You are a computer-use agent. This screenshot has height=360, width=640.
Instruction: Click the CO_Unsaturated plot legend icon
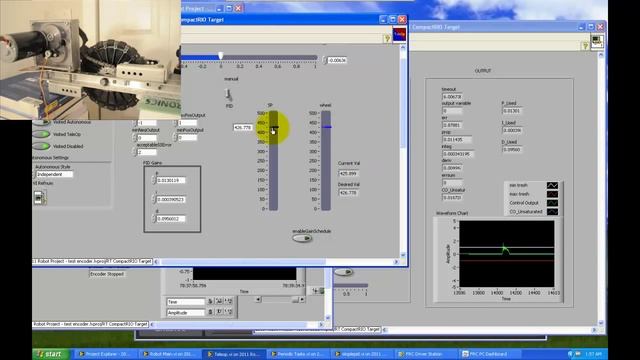click(x=552, y=212)
